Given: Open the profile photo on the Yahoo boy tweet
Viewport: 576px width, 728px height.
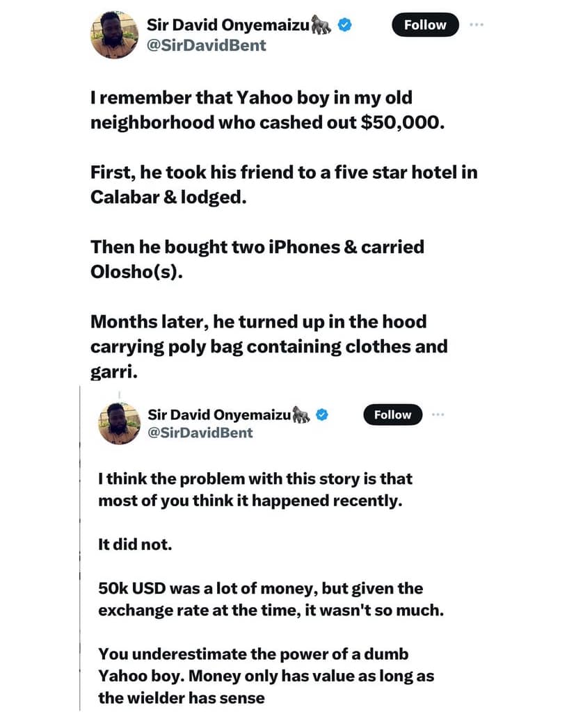Looking at the screenshot, I should pyautogui.click(x=116, y=35).
